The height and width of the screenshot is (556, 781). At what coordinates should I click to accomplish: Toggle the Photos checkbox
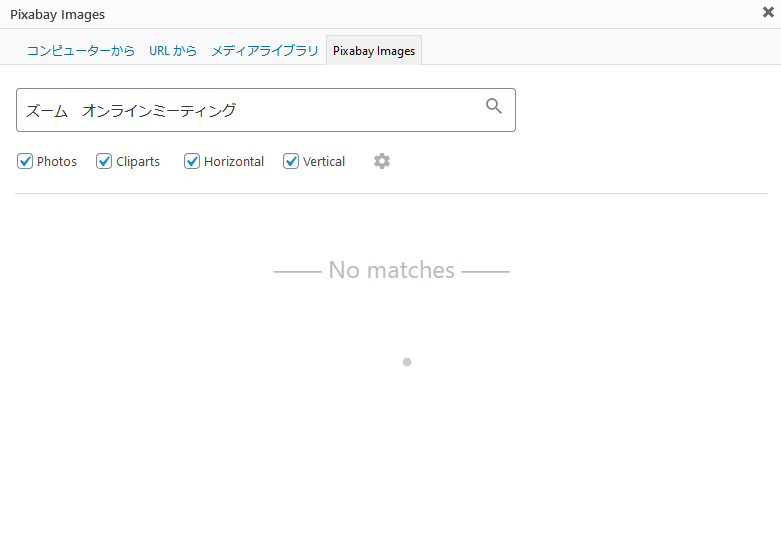point(25,161)
